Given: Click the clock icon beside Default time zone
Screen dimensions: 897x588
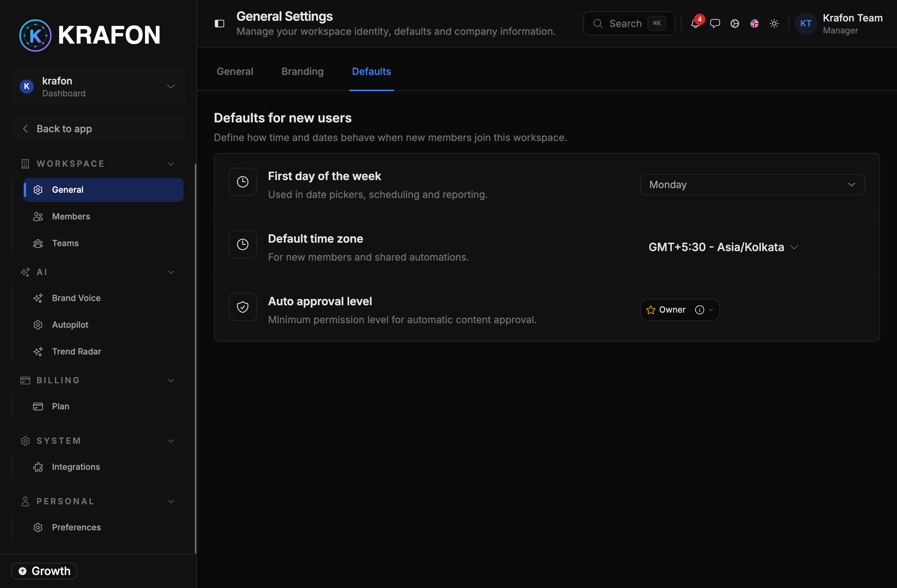Looking at the screenshot, I should (x=243, y=244).
